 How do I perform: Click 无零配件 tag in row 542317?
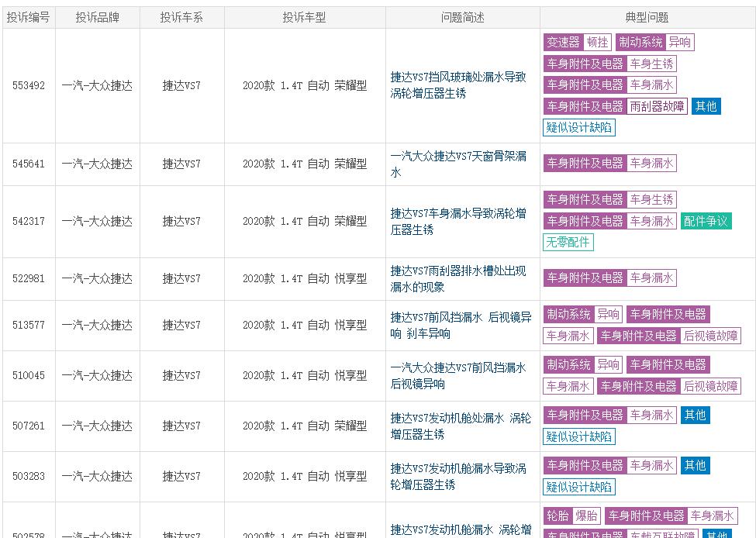pyautogui.click(x=568, y=242)
